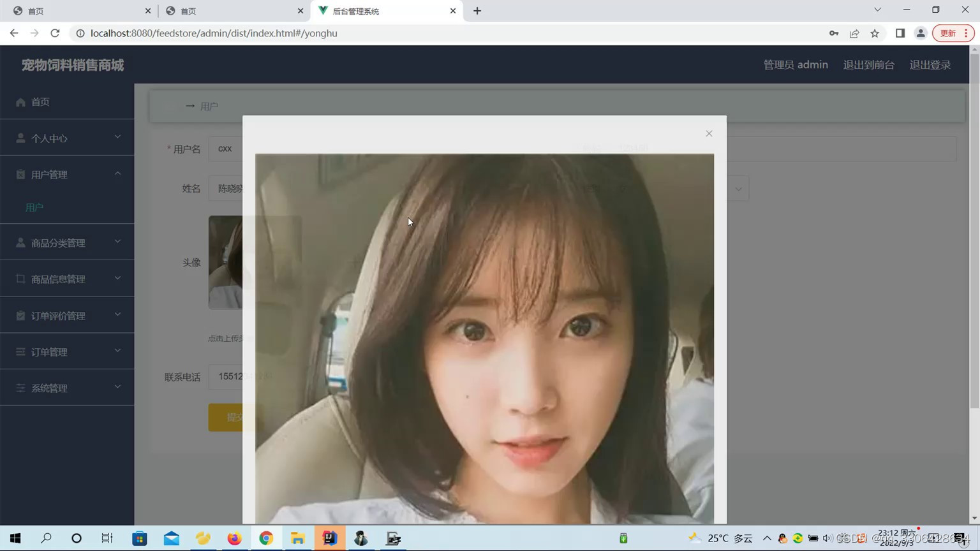This screenshot has height=551, width=980.
Task: Click the 系统管理 settings icon
Action: [x=20, y=388]
